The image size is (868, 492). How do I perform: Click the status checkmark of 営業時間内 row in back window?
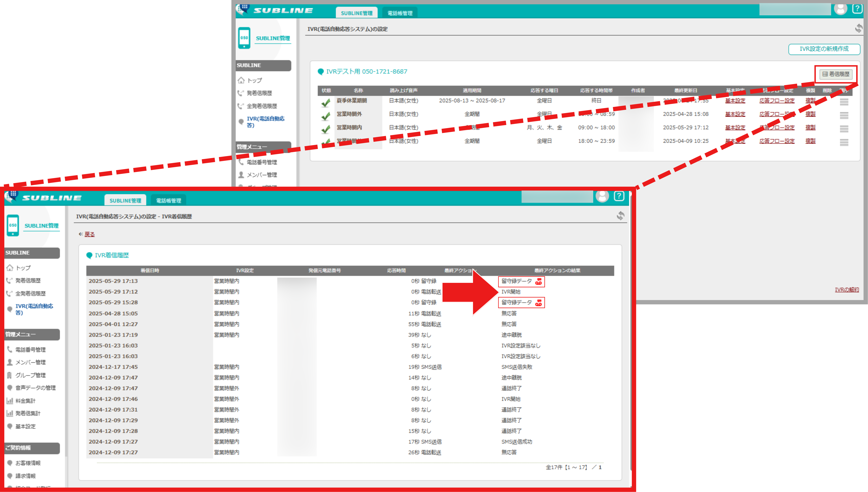326,129
